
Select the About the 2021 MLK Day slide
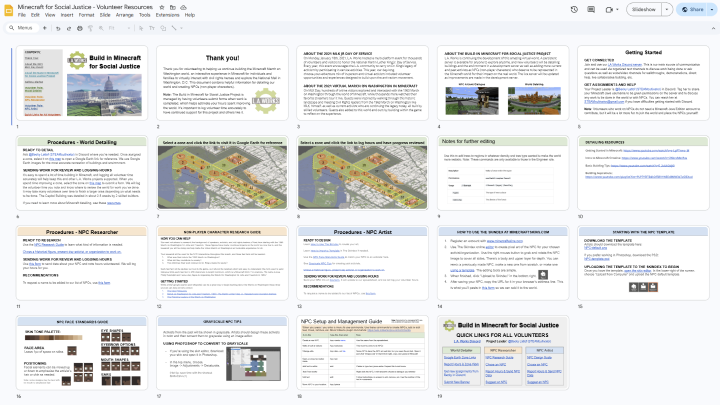click(363, 83)
